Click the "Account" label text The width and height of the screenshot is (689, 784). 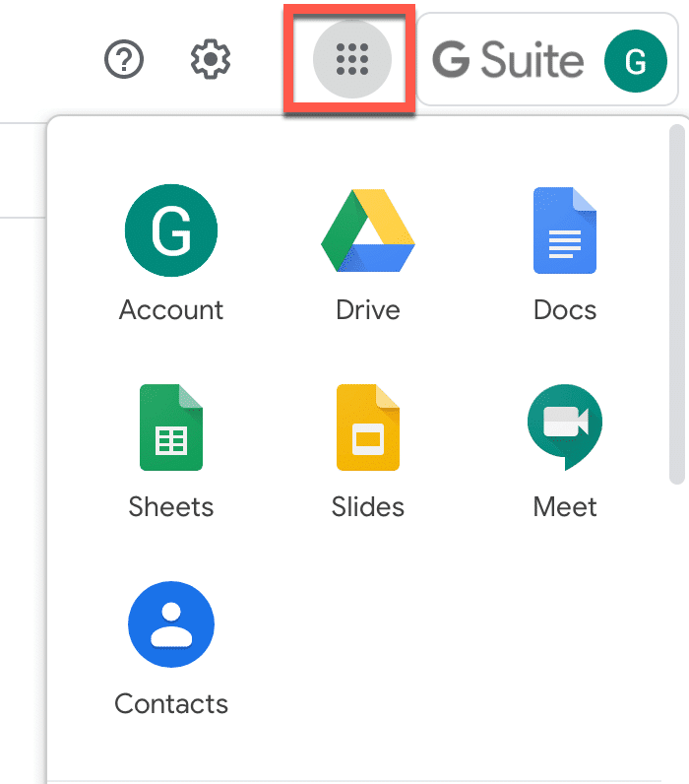tap(171, 310)
